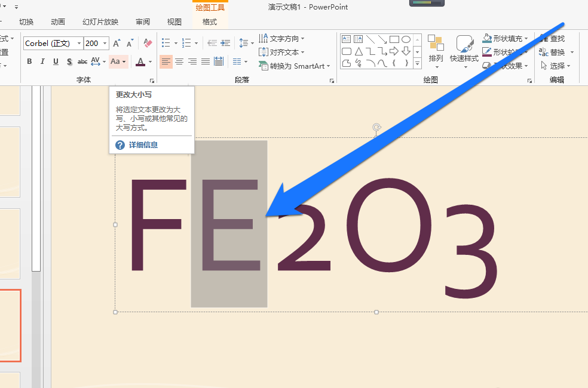Open line spacing options
Image resolution: width=588 pixels, height=388 pixels.
246,43
